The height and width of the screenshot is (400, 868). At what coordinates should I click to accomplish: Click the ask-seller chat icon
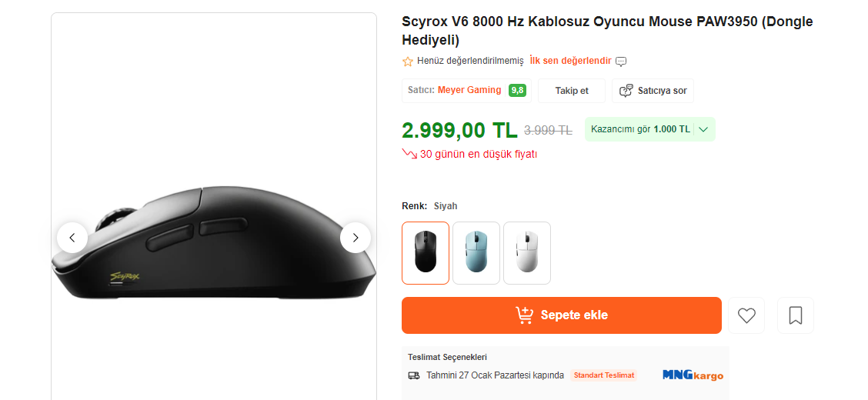point(626,91)
